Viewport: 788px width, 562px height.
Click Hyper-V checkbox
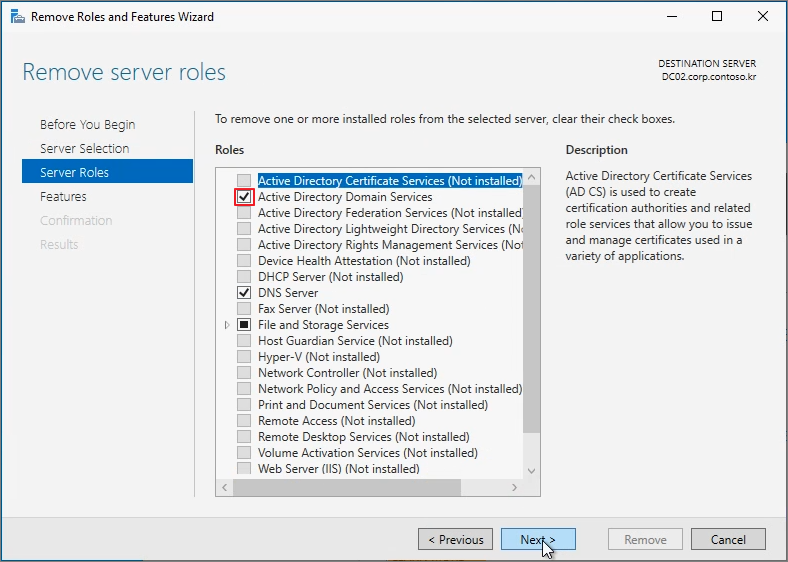point(244,357)
